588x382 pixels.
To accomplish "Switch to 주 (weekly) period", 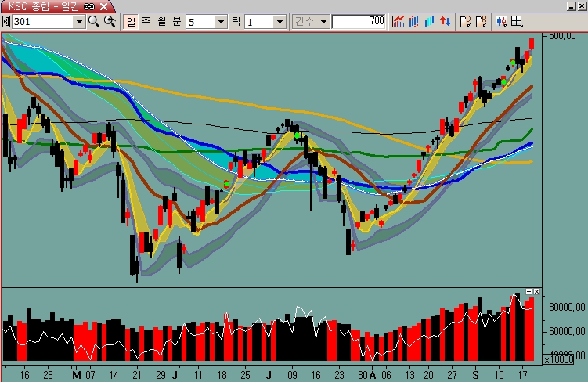I will tap(146, 22).
